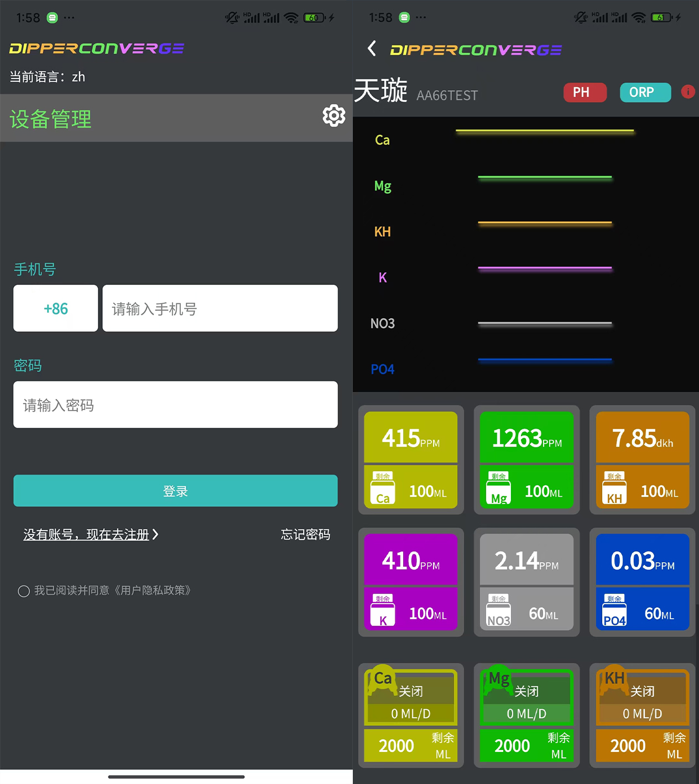This screenshot has height=784, width=699.
Task: Toggle the KH dosing pump 关闭 switch
Action: tap(642, 691)
